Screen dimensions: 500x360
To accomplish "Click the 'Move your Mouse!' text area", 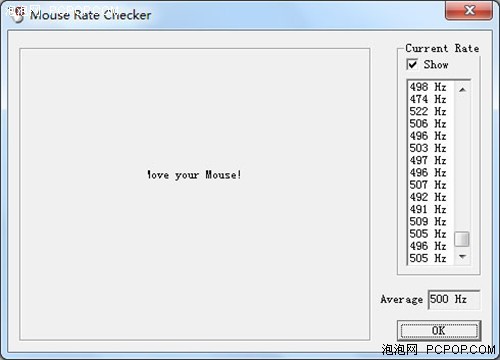I will [194, 175].
